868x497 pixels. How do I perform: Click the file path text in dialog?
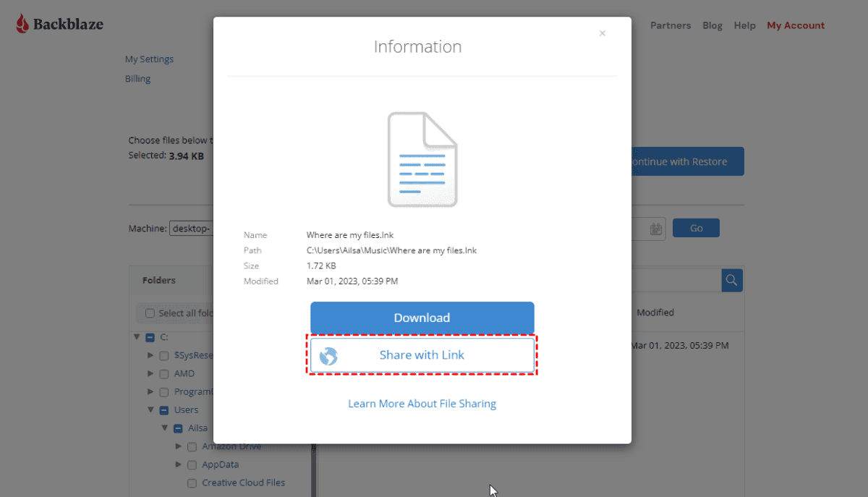click(392, 250)
